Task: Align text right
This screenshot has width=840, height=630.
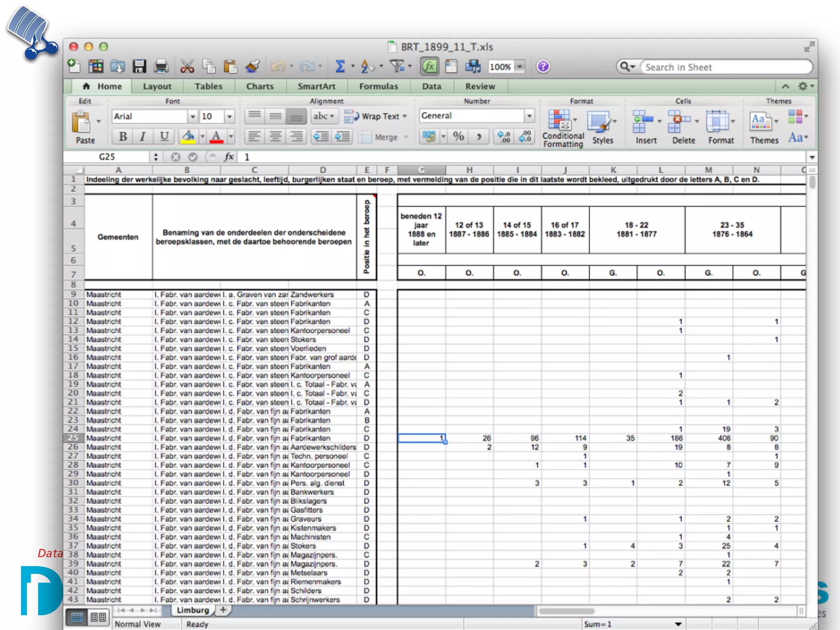Action: (x=296, y=137)
